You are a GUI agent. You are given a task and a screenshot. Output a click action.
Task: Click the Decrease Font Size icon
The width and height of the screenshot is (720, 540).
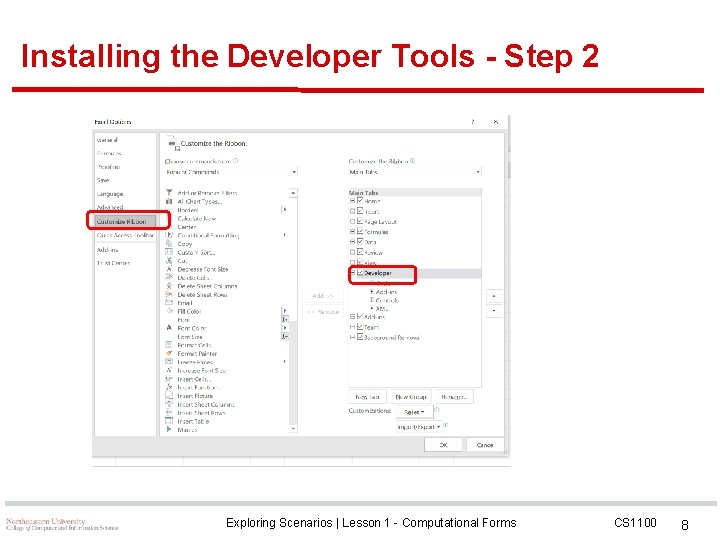pyautogui.click(x=169, y=269)
